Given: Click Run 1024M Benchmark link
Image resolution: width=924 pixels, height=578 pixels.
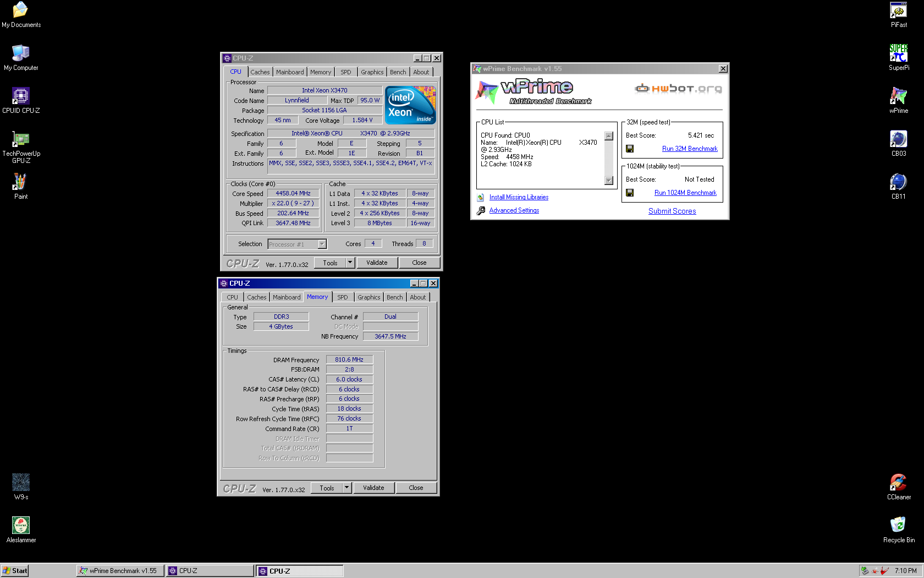Looking at the screenshot, I should pyautogui.click(x=685, y=193).
